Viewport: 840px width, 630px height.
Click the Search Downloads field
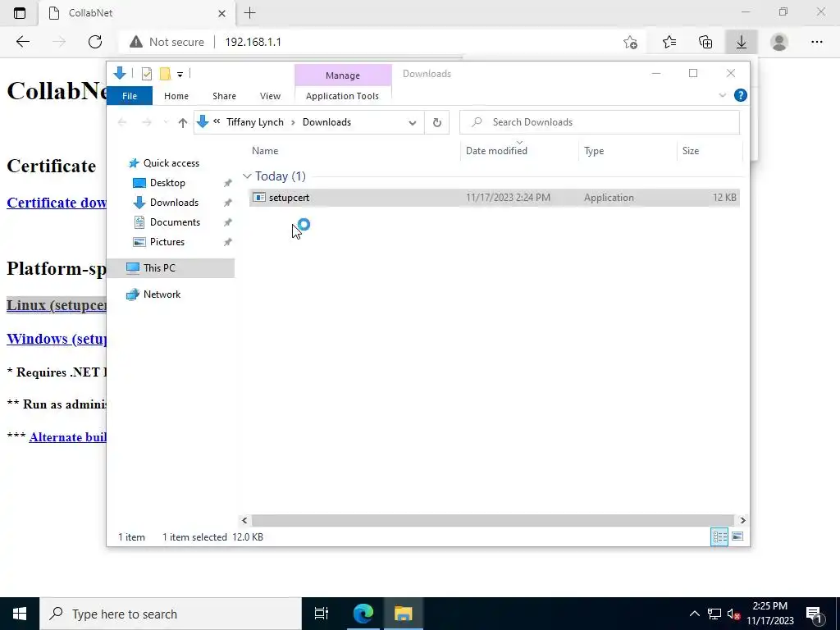point(600,122)
